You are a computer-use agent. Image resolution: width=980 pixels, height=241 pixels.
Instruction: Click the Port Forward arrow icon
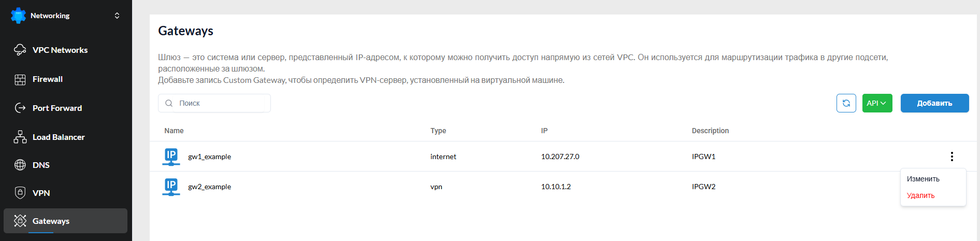20,108
